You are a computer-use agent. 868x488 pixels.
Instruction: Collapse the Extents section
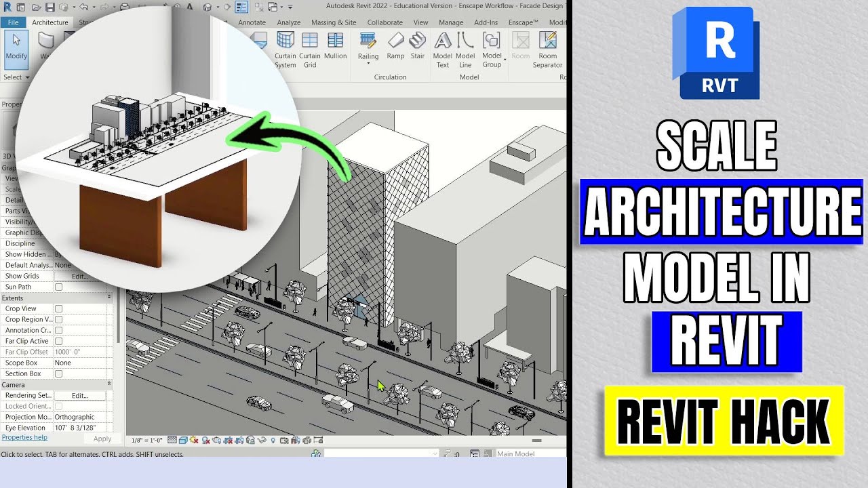coord(108,298)
